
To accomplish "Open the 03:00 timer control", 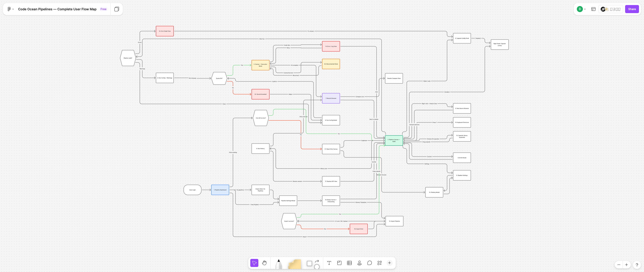I will point(615,9).
